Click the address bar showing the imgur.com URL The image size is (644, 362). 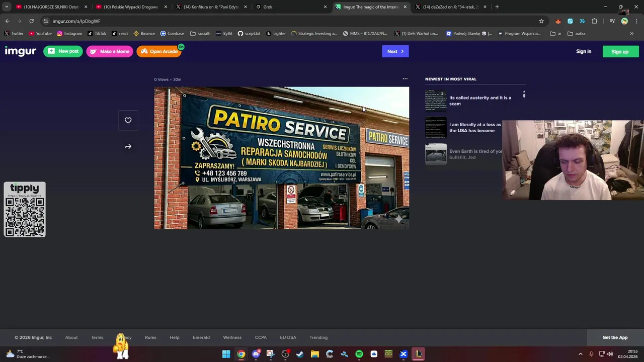pos(292,21)
